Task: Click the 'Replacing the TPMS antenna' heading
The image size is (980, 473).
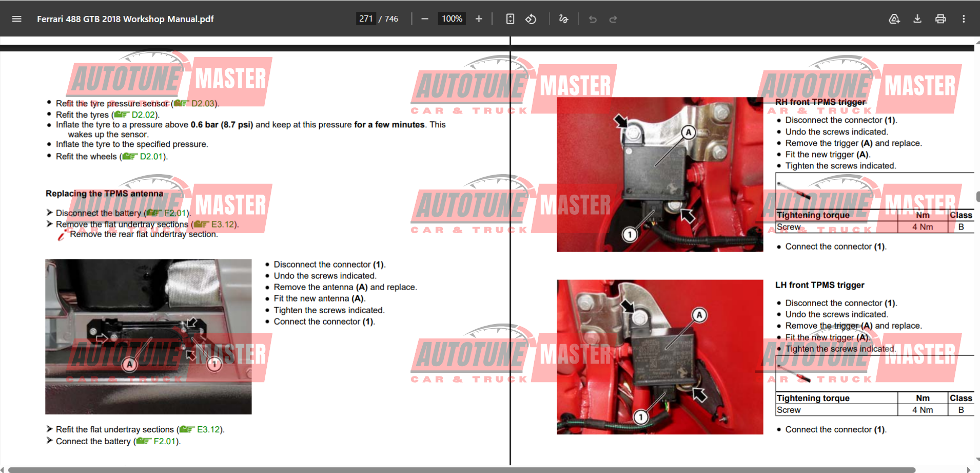Action: [x=104, y=194]
